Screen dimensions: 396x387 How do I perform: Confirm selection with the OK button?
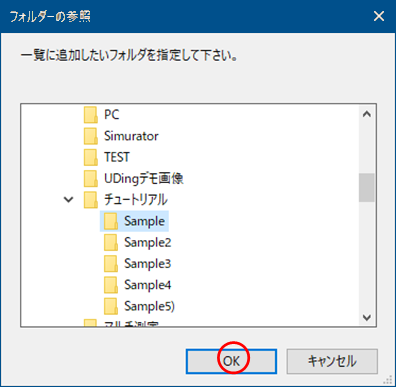[231, 361]
